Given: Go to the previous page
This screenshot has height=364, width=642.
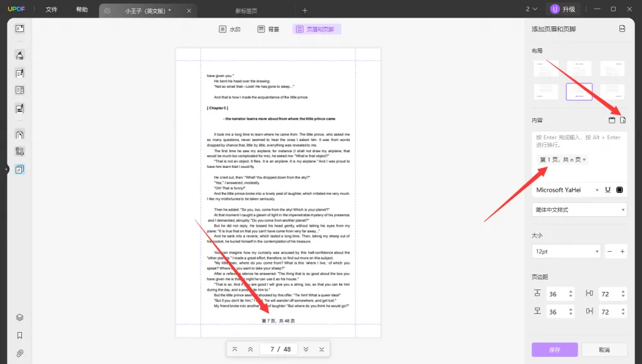Looking at the screenshot, I should tap(250, 349).
